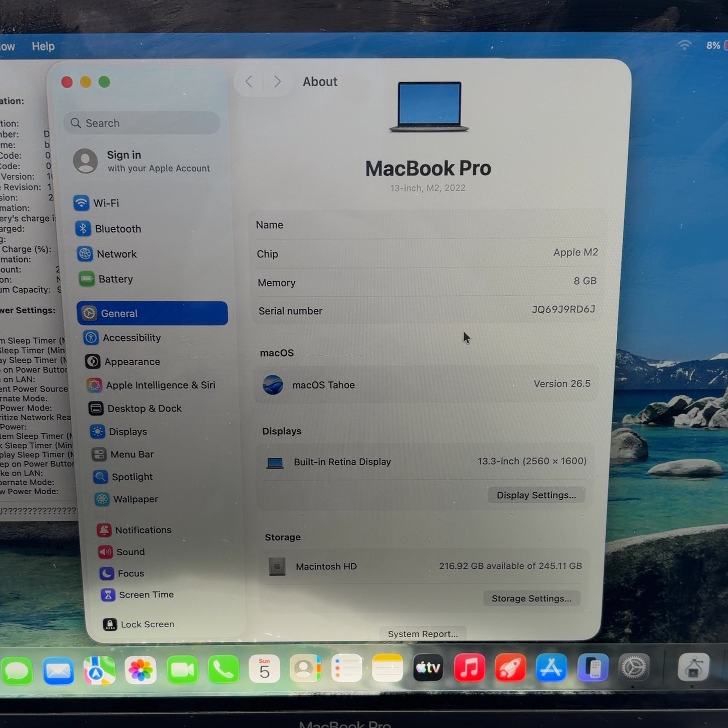Open Apple Intelligence & Siri settings
The width and height of the screenshot is (728, 728).
click(x=151, y=385)
